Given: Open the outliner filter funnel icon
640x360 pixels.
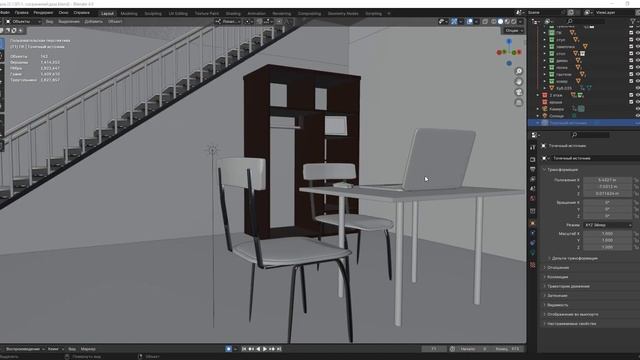Looking at the screenshot, I should click(x=634, y=21).
